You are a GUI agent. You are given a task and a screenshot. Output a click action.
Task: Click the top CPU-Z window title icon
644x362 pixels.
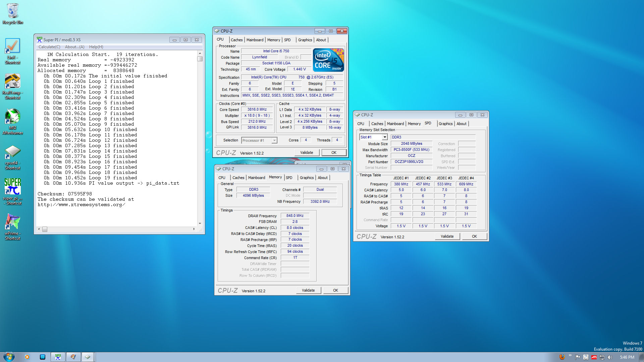[x=217, y=31]
